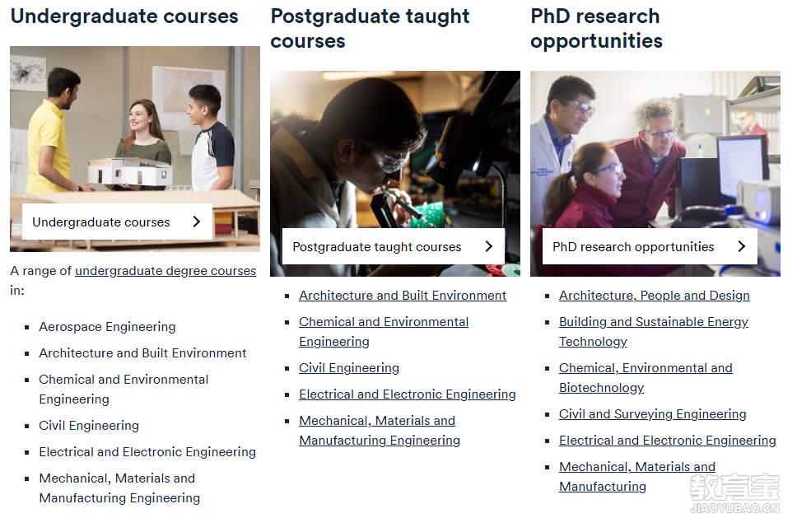This screenshot has height=532, width=797.
Task: Select Chemical, Environmental and Biotechnology link
Action: tap(646, 377)
